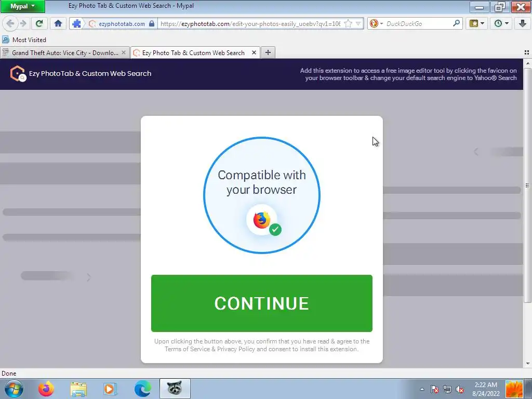Close the Grand Theft Auto tab

[x=124, y=52]
